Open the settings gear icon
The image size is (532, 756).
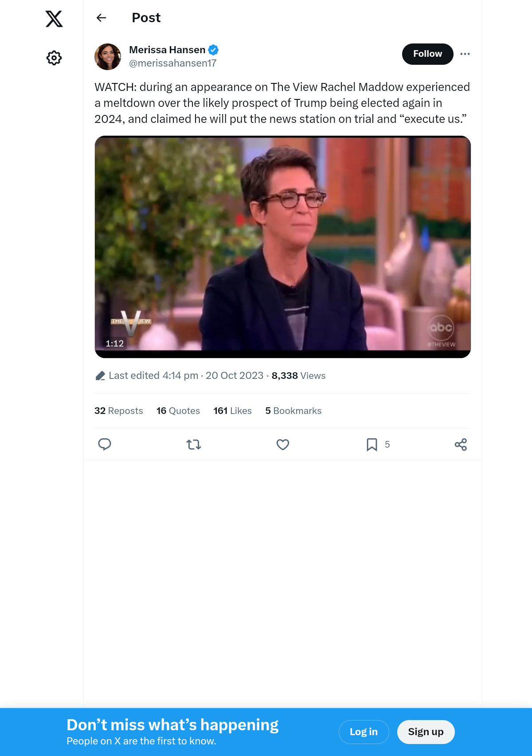(54, 58)
